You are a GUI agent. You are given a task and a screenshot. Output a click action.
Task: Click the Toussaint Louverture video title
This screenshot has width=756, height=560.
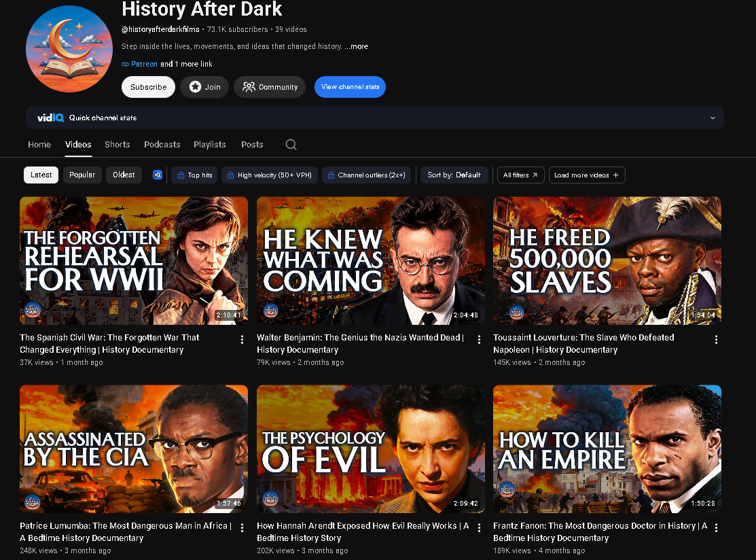pos(583,343)
